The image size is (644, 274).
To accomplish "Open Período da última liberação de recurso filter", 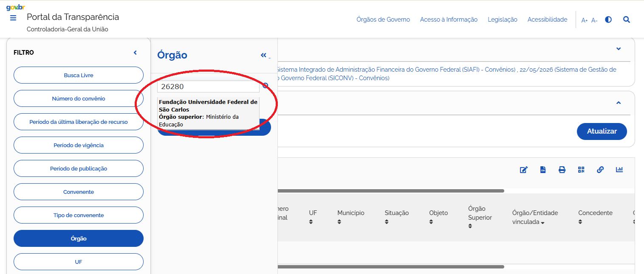I will coord(79,122).
